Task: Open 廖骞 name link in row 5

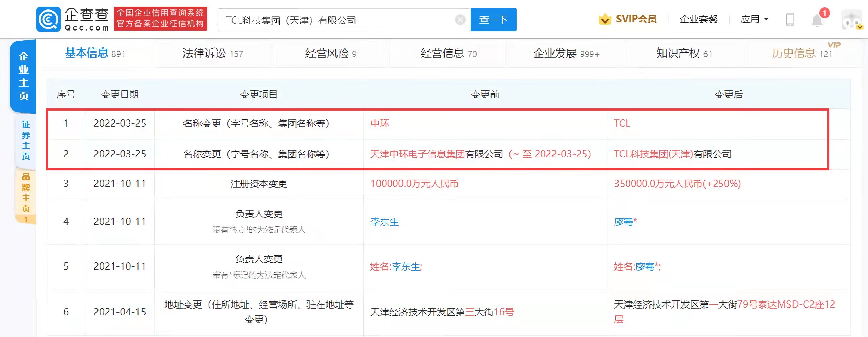Action: pos(645,266)
